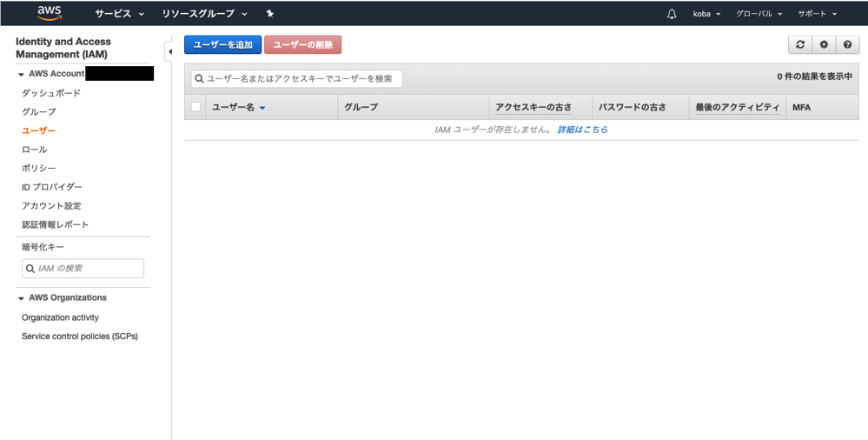Focus the user search field
The height and width of the screenshot is (440, 868).
[296, 78]
